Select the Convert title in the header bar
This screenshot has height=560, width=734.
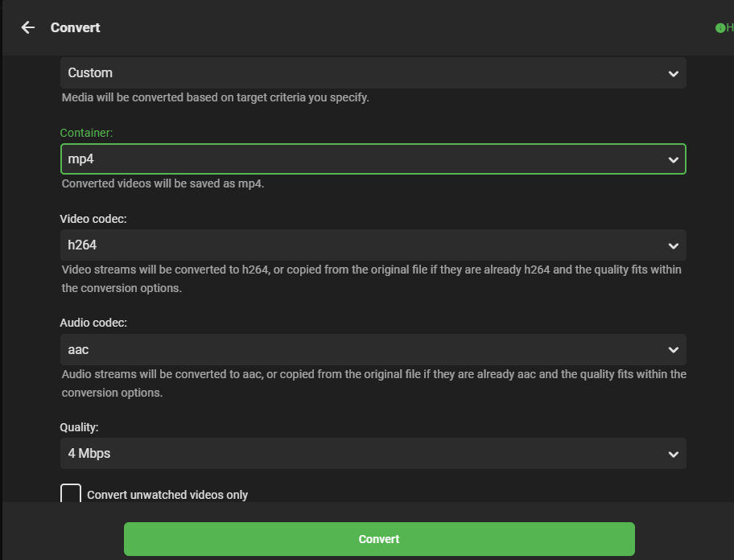click(x=75, y=27)
